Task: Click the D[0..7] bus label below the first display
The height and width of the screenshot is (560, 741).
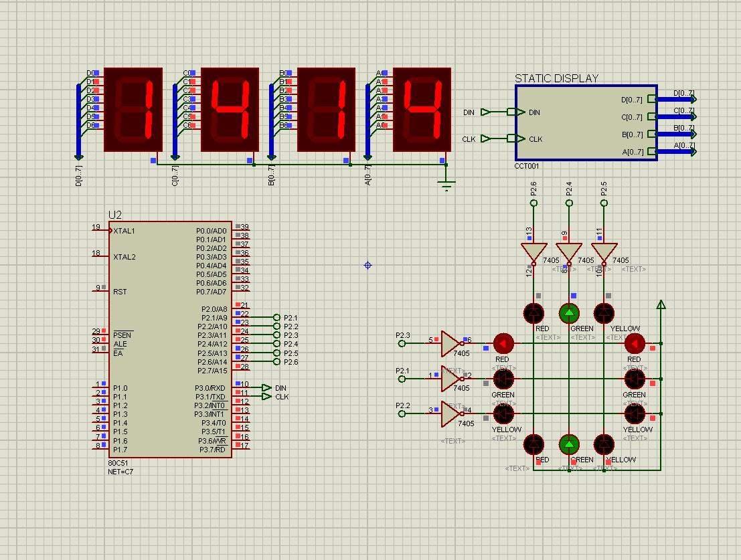Action: pos(78,176)
